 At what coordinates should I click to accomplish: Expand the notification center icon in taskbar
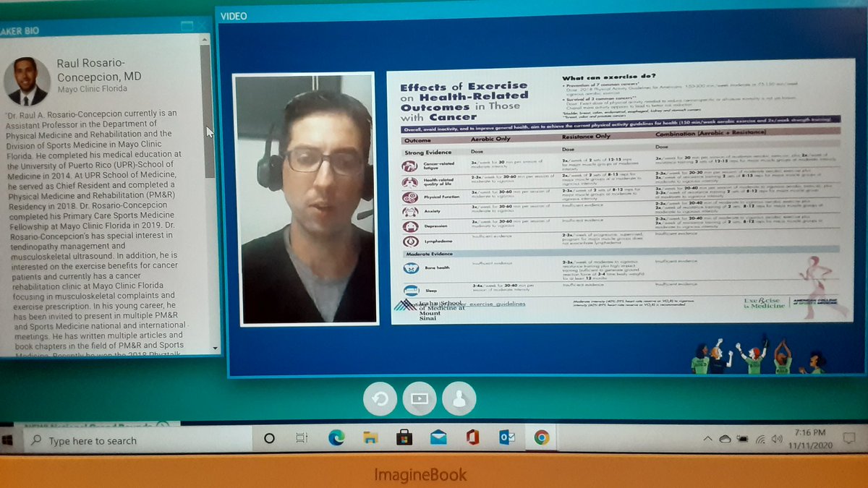point(848,438)
